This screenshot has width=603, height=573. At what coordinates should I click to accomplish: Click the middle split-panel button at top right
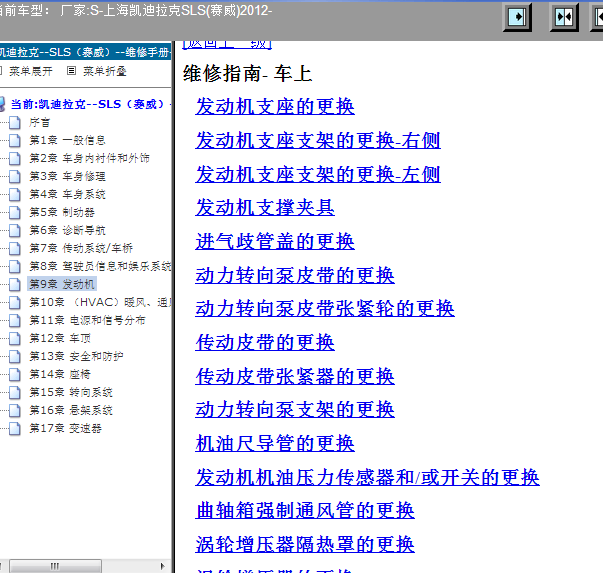(x=563, y=17)
